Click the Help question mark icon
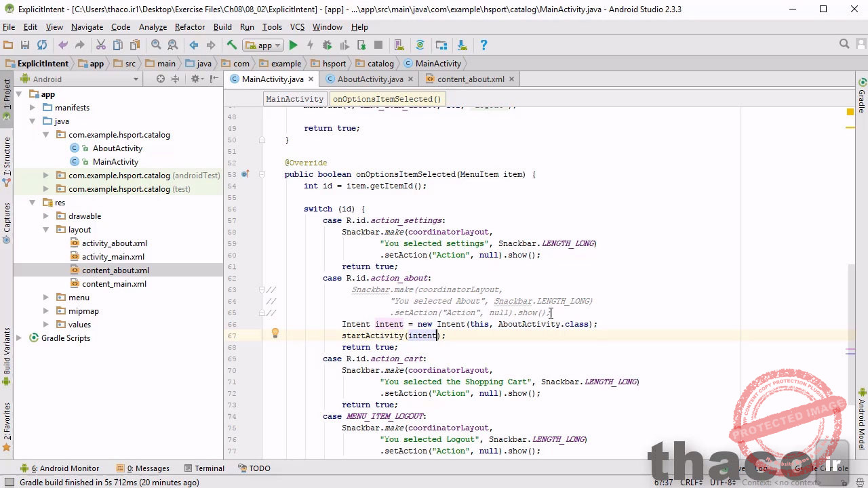Screen dimensions: 868x488 tap(484, 45)
